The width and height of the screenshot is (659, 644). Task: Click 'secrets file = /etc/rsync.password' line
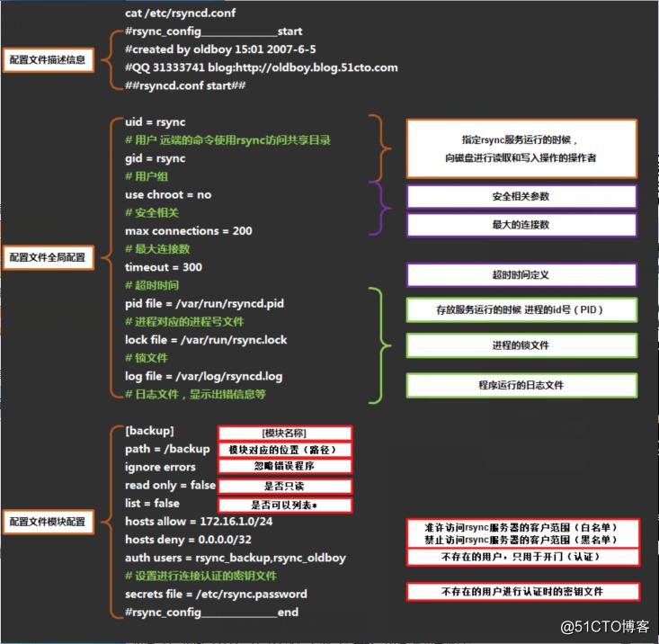pyautogui.click(x=216, y=594)
